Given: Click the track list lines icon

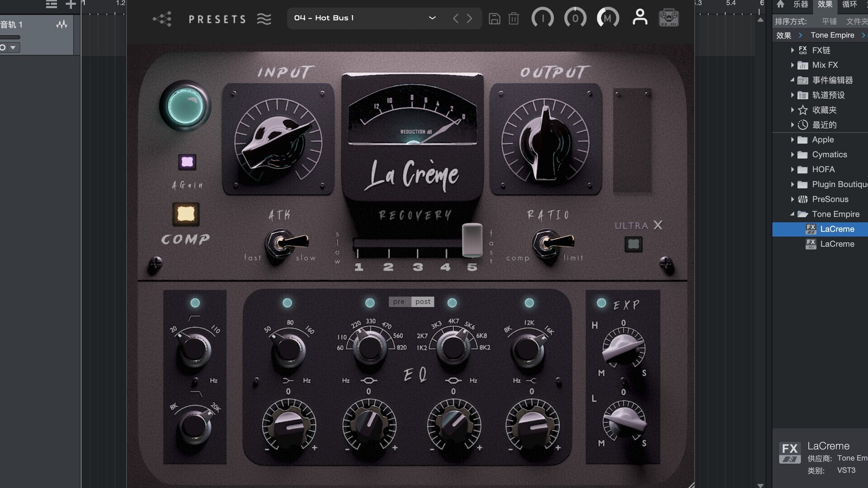Looking at the screenshot, I should pyautogui.click(x=52, y=5).
